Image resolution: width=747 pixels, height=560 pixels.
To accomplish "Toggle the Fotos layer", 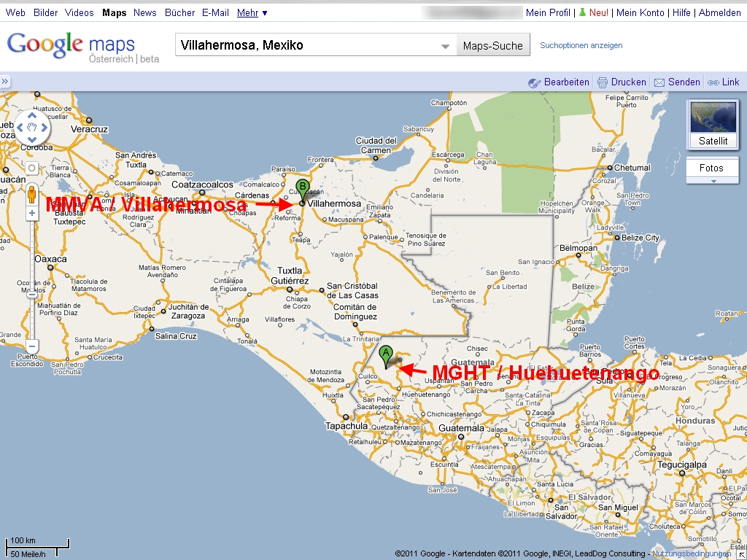I will (712, 168).
